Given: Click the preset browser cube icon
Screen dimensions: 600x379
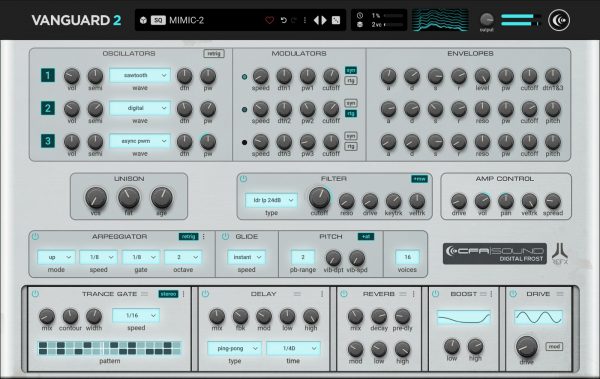Looking at the screenshot, I should click(143, 20).
